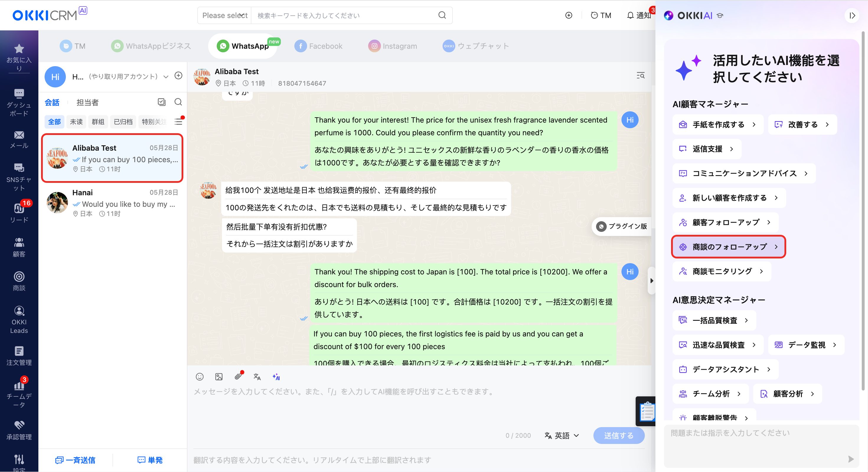Open 一括品質検査 AI feature

[x=714, y=320]
